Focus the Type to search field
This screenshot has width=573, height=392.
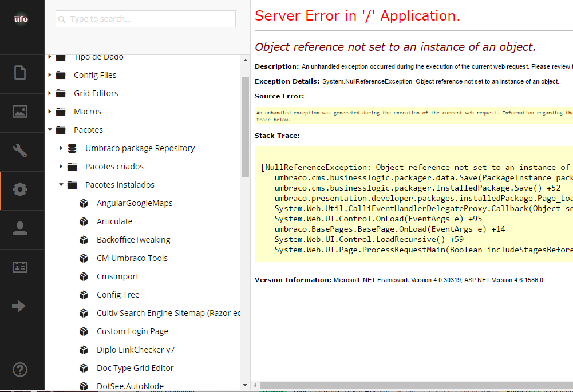coord(145,19)
